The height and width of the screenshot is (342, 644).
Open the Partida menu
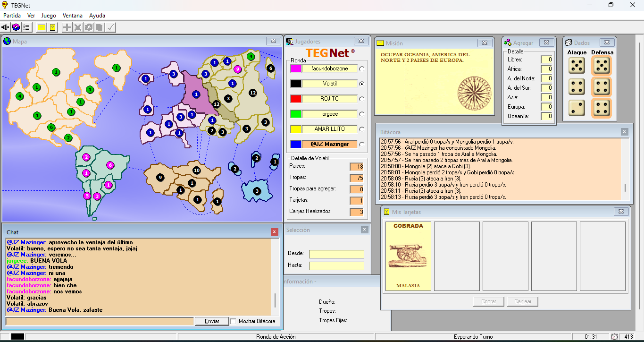point(12,16)
